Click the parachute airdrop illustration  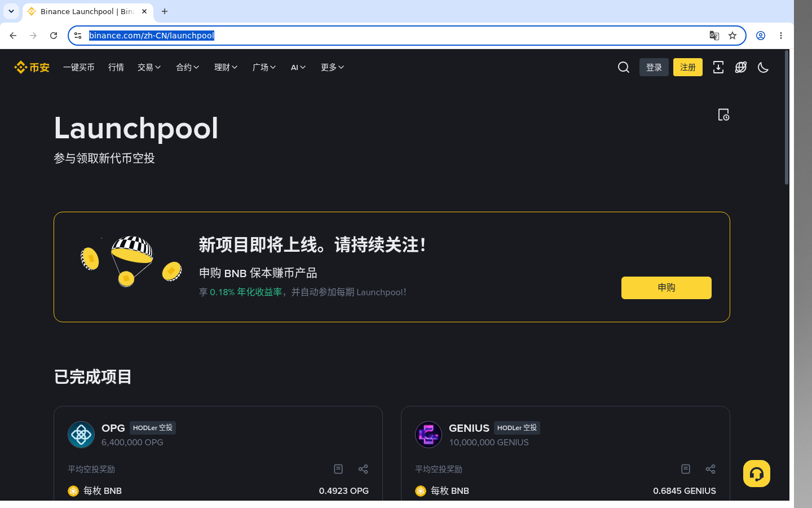click(x=131, y=261)
